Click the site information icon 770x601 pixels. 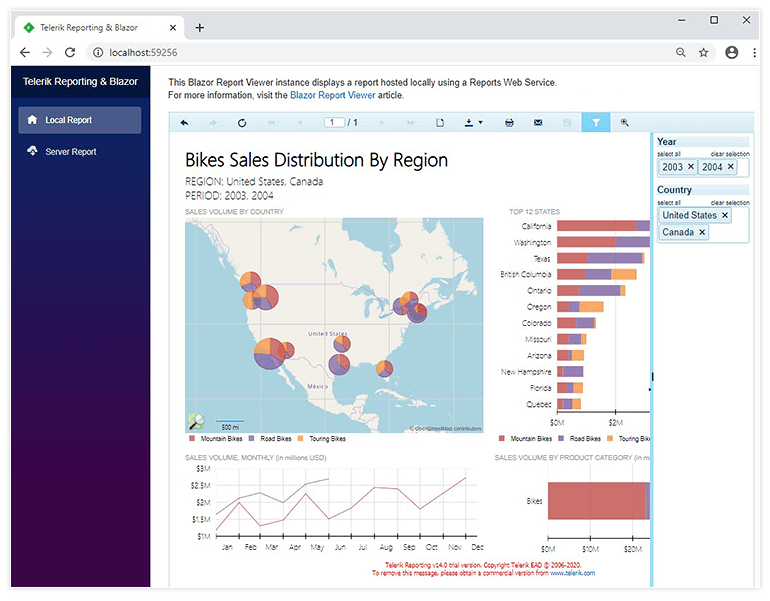pyautogui.click(x=98, y=53)
